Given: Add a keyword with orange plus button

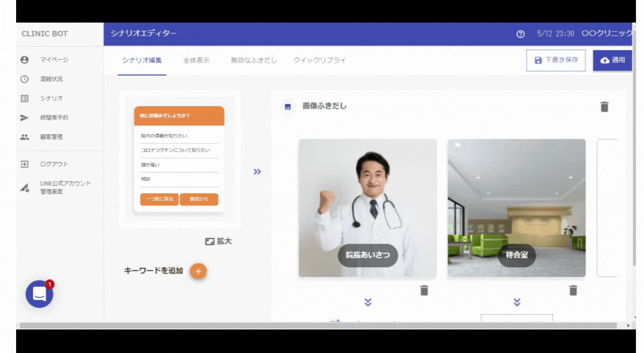Looking at the screenshot, I should [199, 271].
